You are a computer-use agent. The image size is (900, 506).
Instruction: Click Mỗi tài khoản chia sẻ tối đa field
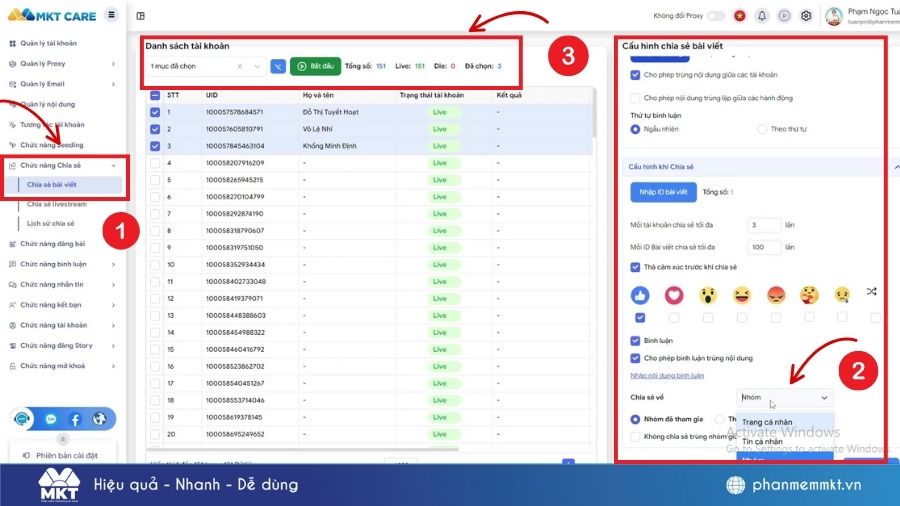[765, 225]
